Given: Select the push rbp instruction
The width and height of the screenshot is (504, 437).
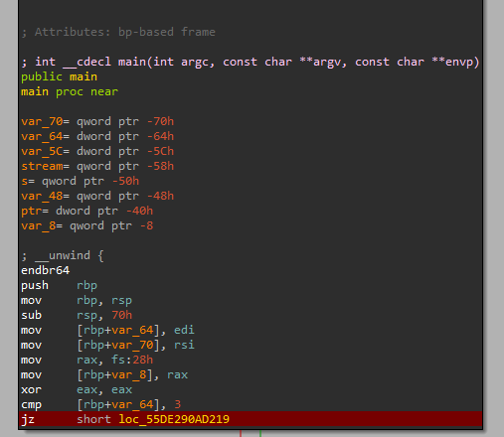Looking at the screenshot, I should click(60, 285).
